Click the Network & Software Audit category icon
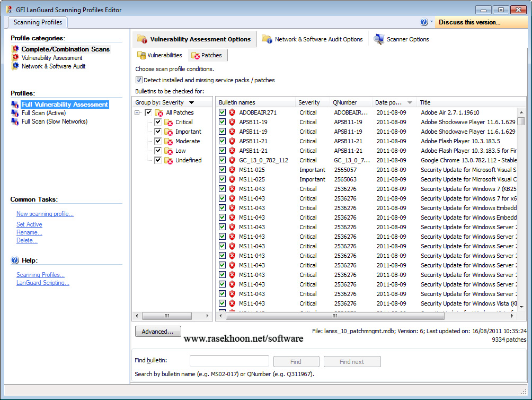 click(15, 66)
